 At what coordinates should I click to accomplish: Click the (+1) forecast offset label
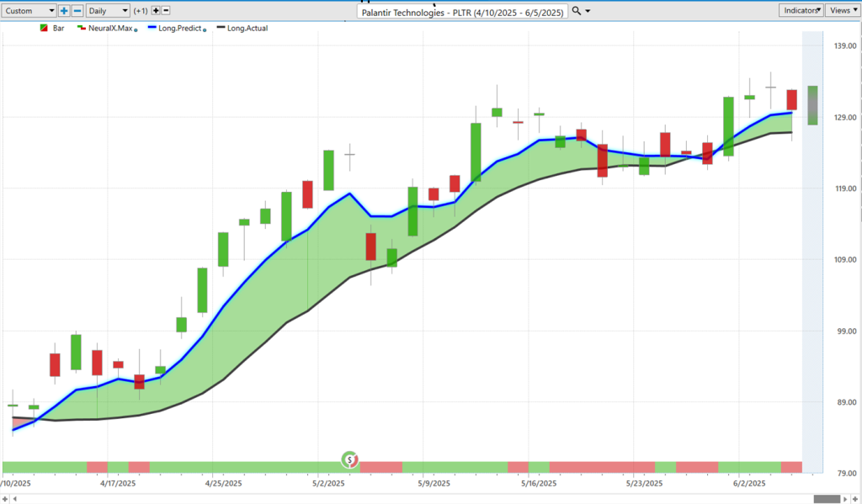point(141,10)
